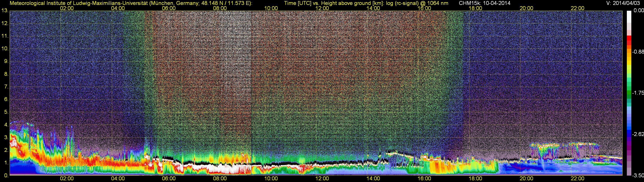Click the 04:00 label on the bottom time axis
Screen dimensions: 644x182
(118, 179)
